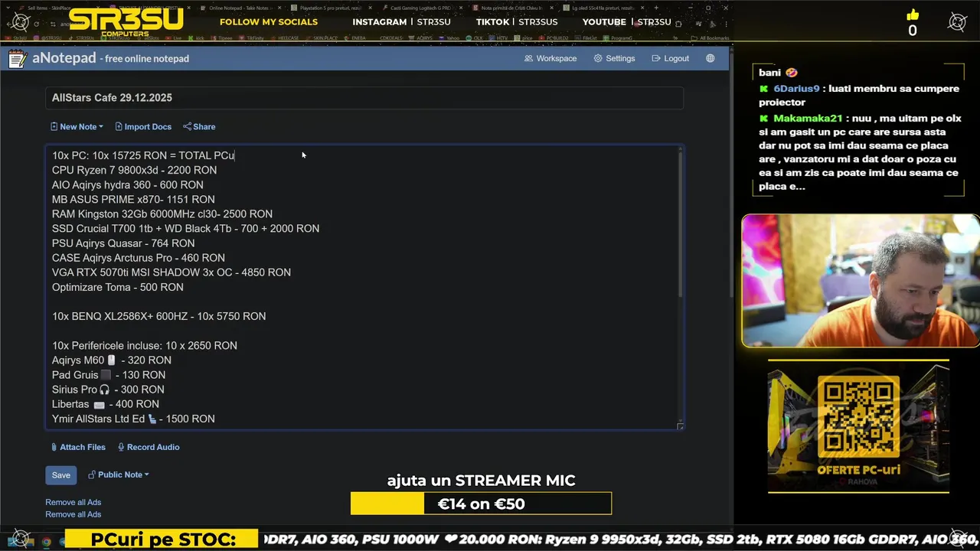Screen dimensions: 980x551
Task: Click the 'Pad Gruis - 130 RON' line
Action: click(109, 375)
